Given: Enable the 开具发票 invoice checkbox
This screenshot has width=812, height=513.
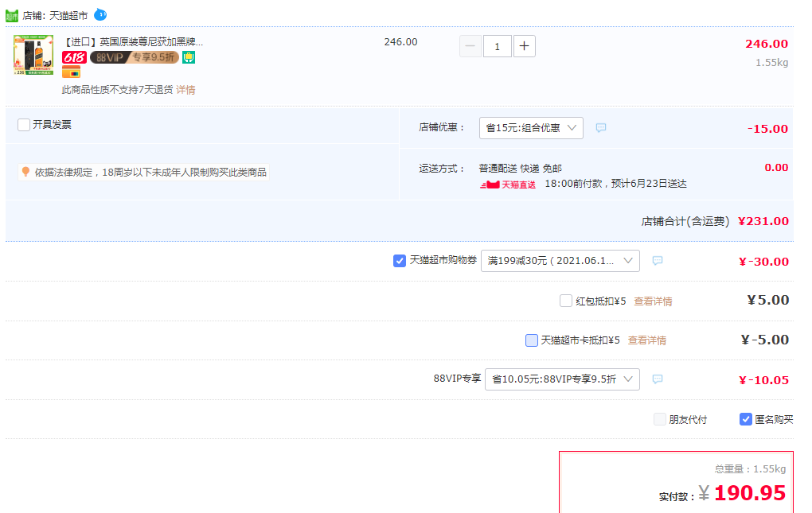Looking at the screenshot, I should pyautogui.click(x=24, y=125).
